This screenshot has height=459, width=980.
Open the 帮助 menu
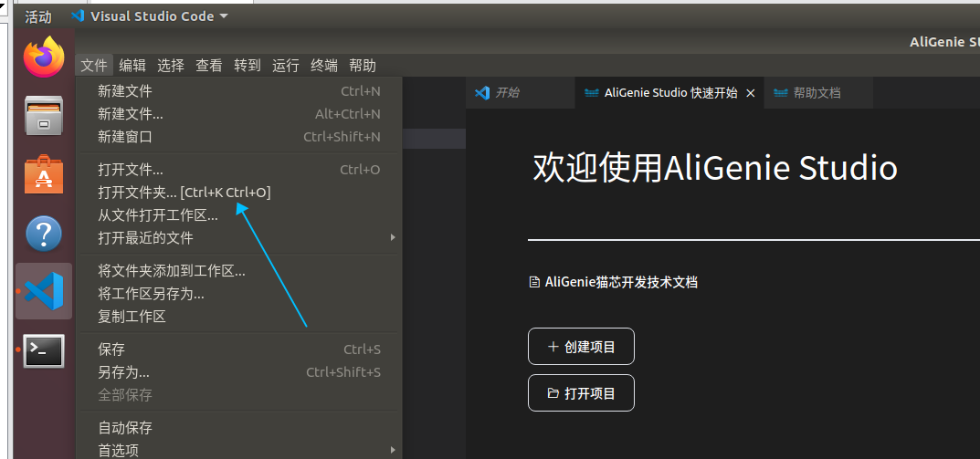pyautogui.click(x=363, y=65)
